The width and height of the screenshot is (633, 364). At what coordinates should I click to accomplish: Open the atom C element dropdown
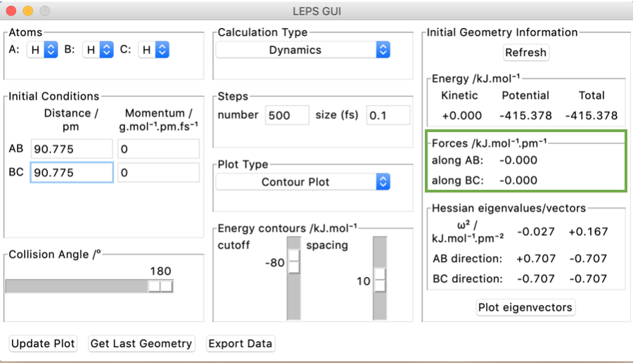pos(154,50)
